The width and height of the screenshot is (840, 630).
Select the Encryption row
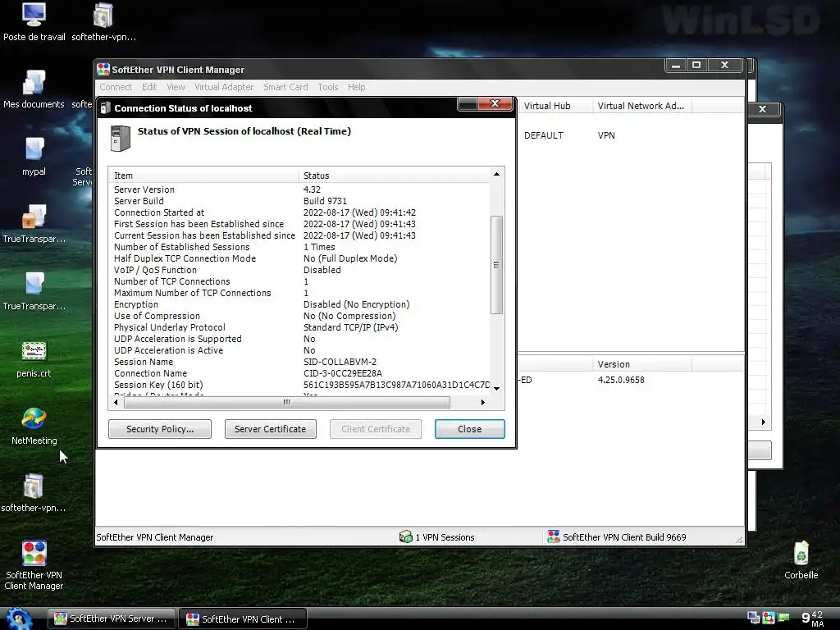coord(300,304)
